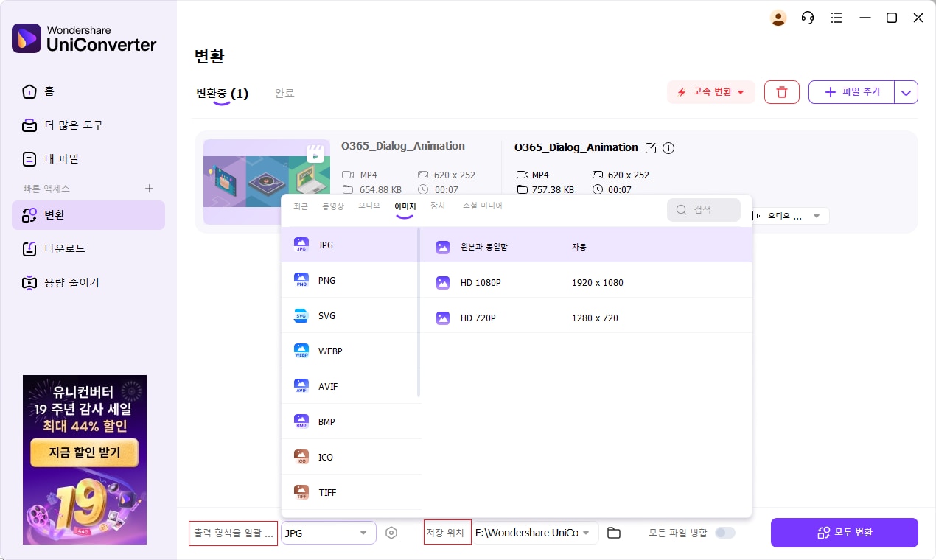Viewport: 936px width, 560px height.
Task: Click the 출력 형식을 일괄 label
Action: click(233, 533)
